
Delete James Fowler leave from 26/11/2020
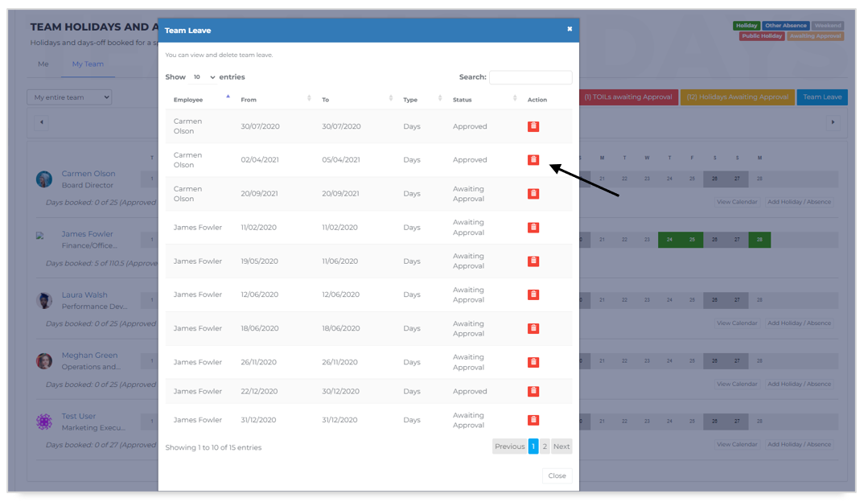point(533,362)
